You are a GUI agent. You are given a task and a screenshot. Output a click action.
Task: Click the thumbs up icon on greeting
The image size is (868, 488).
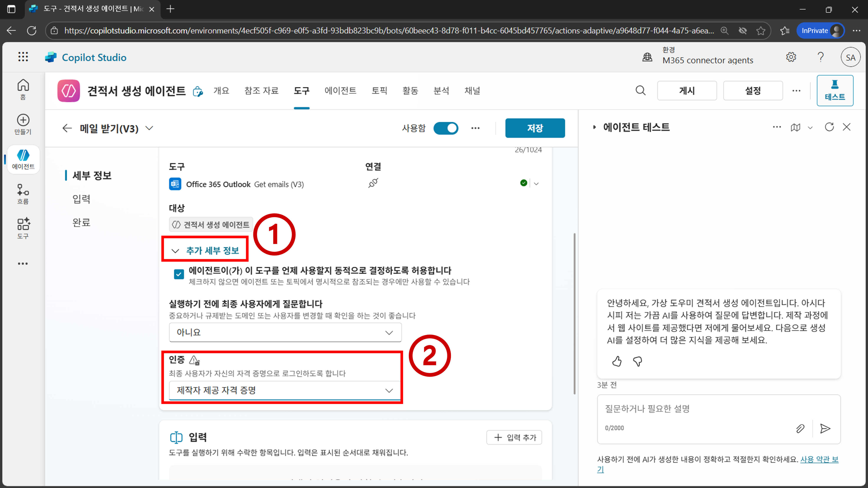pos(617,361)
